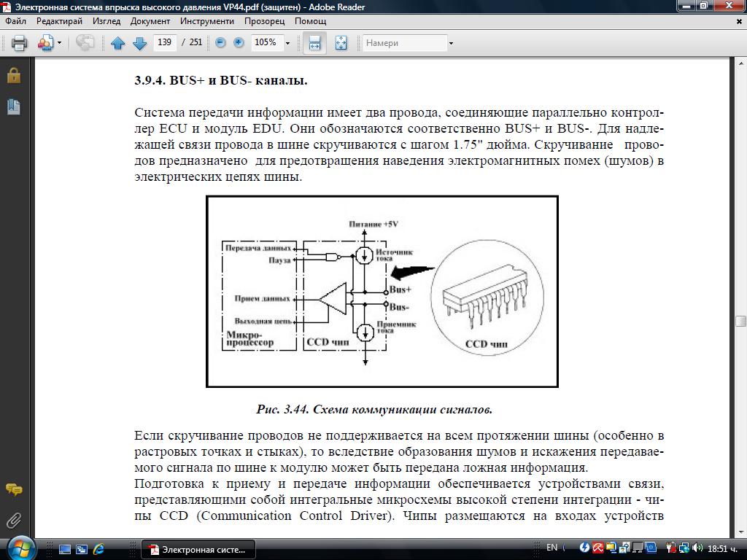Open the Редактирай menu
This screenshot has width=747, height=560.
pyautogui.click(x=59, y=21)
